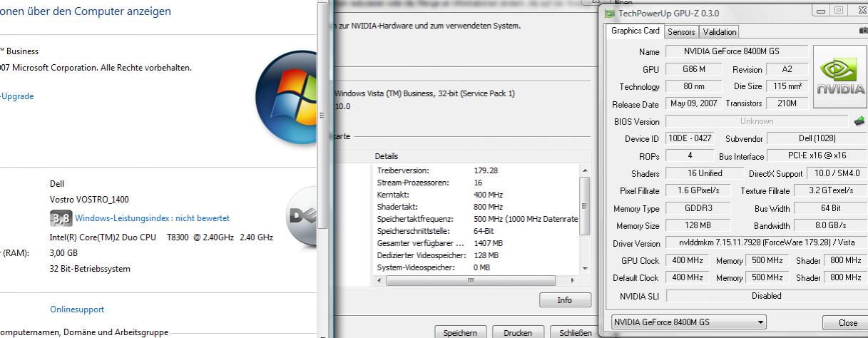Open the Validation tab in GPU-Z
This screenshot has height=338, width=868.
(719, 31)
